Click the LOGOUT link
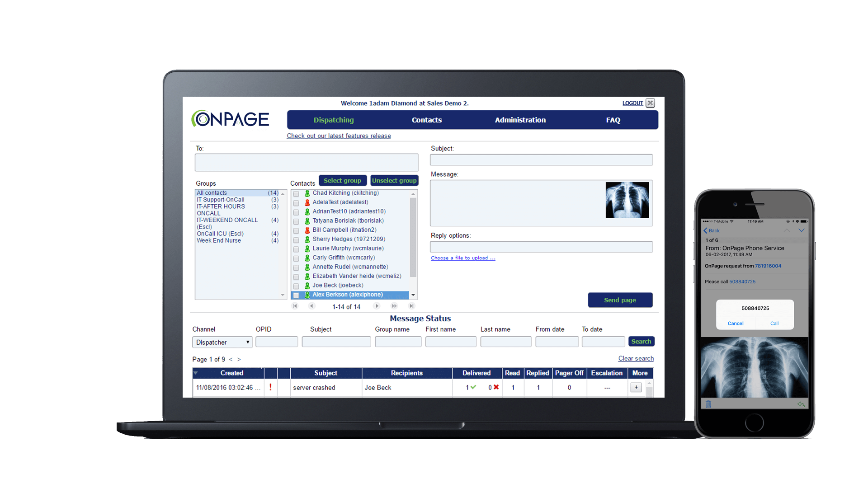Viewport: 868px width, 488px height. coord(632,103)
